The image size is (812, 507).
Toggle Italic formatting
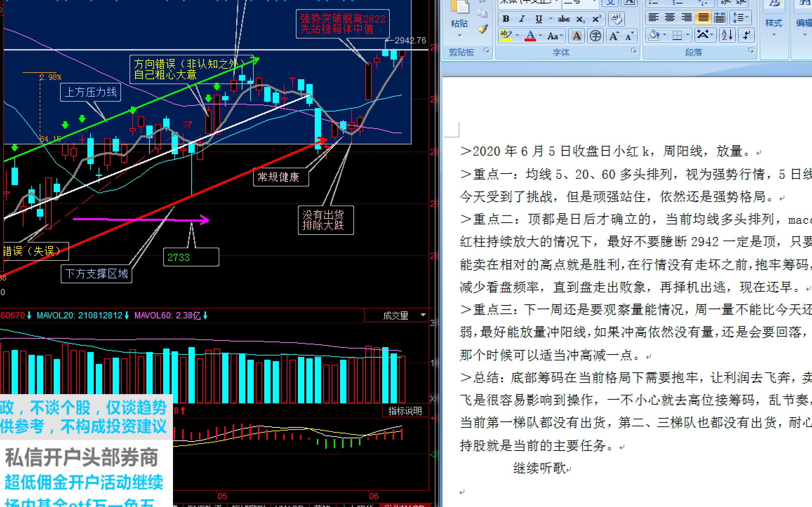522,19
